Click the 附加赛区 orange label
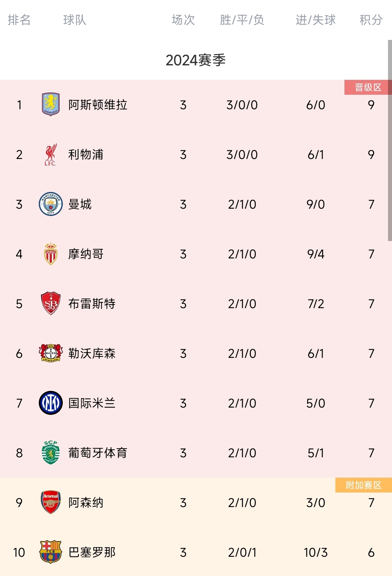The width and height of the screenshot is (392, 576). point(364,485)
